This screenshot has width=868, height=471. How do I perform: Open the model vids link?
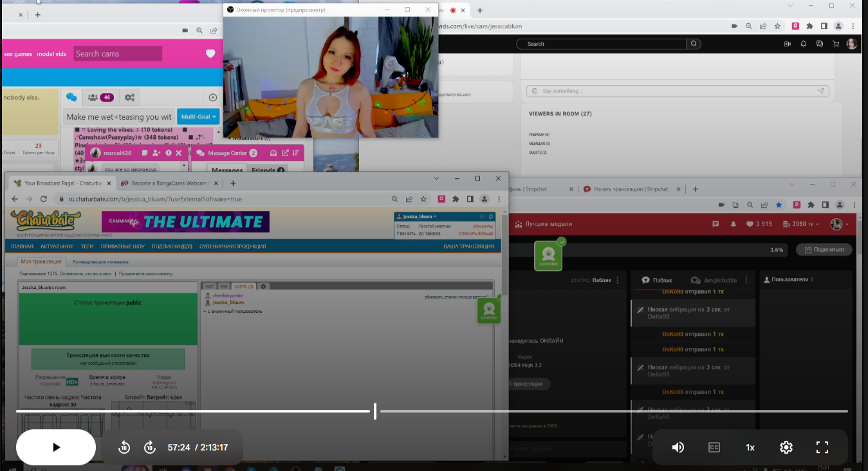point(51,54)
